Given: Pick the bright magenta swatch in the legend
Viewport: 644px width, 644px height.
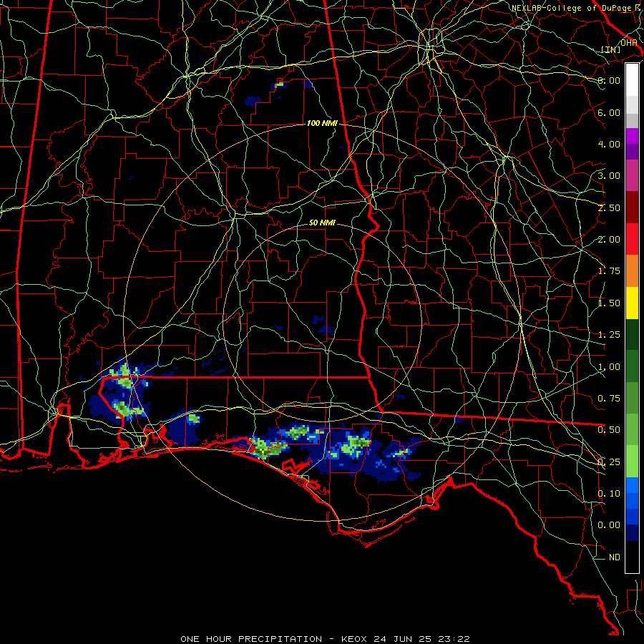Looking at the screenshot, I should (x=632, y=136).
